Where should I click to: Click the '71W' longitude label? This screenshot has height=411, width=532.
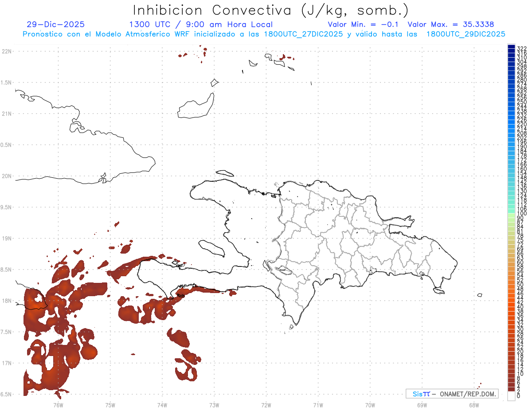(x=318, y=405)
